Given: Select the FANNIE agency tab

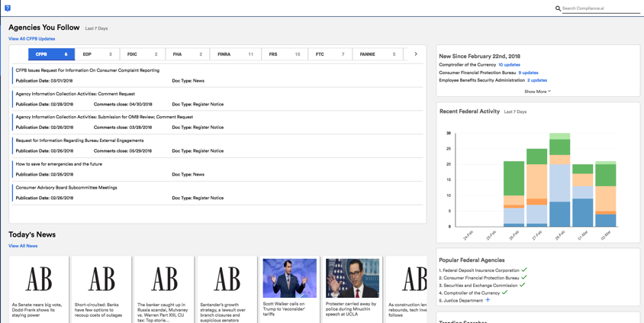Looking at the screenshot, I should (x=378, y=54).
